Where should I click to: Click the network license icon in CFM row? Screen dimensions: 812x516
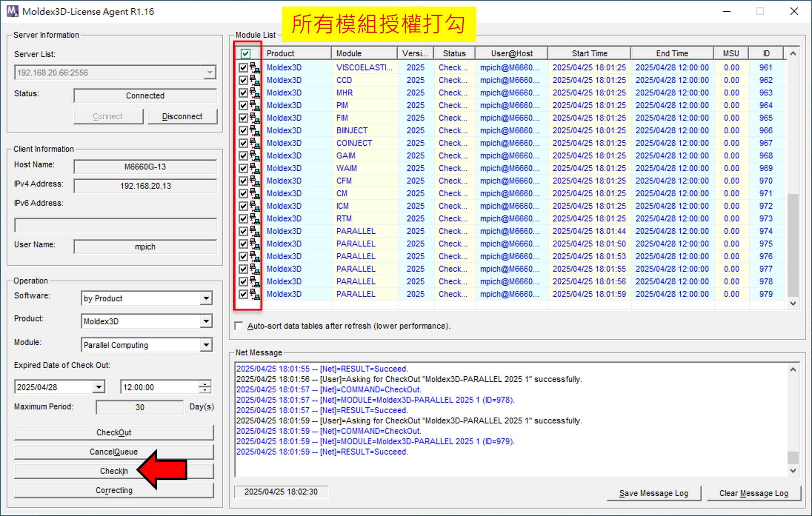pos(255,181)
